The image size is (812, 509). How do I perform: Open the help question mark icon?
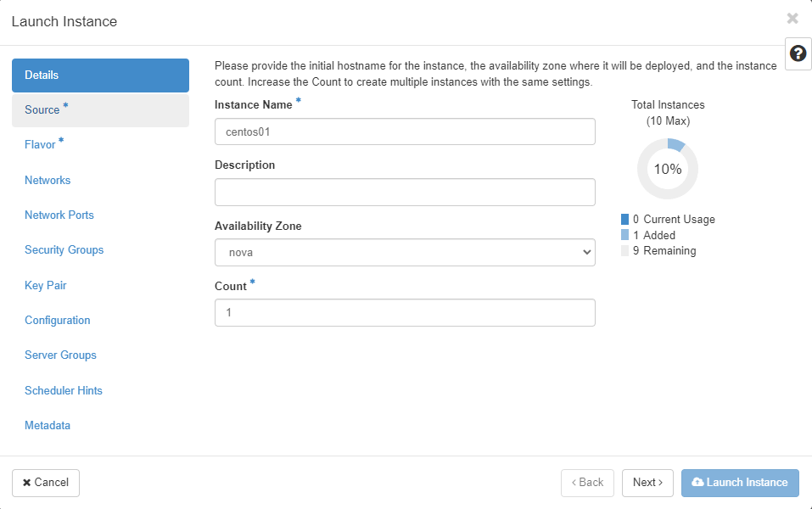click(x=798, y=53)
